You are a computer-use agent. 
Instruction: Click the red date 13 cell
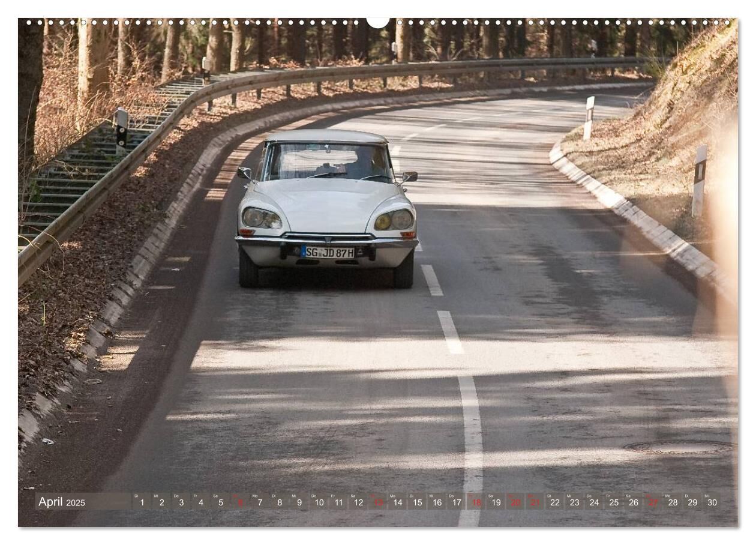click(377, 502)
